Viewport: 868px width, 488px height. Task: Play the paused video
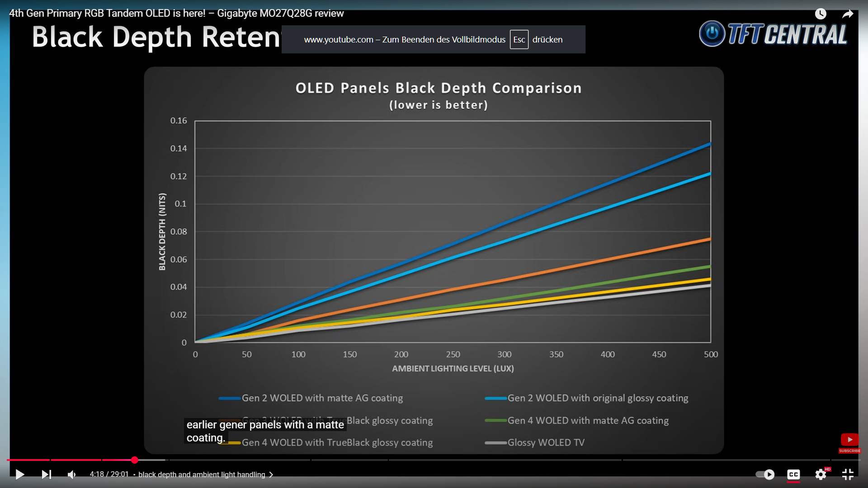click(19, 474)
